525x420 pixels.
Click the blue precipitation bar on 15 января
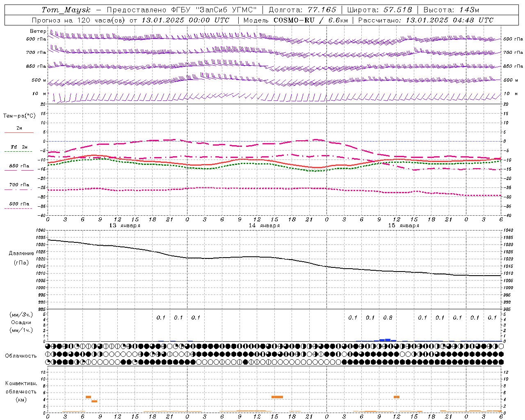pyautogui.click(x=385, y=340)
